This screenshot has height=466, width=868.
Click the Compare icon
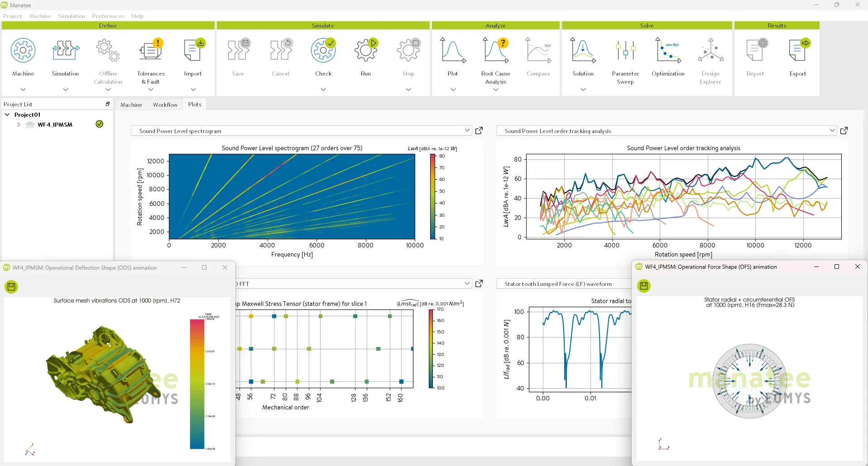point(538,50)
